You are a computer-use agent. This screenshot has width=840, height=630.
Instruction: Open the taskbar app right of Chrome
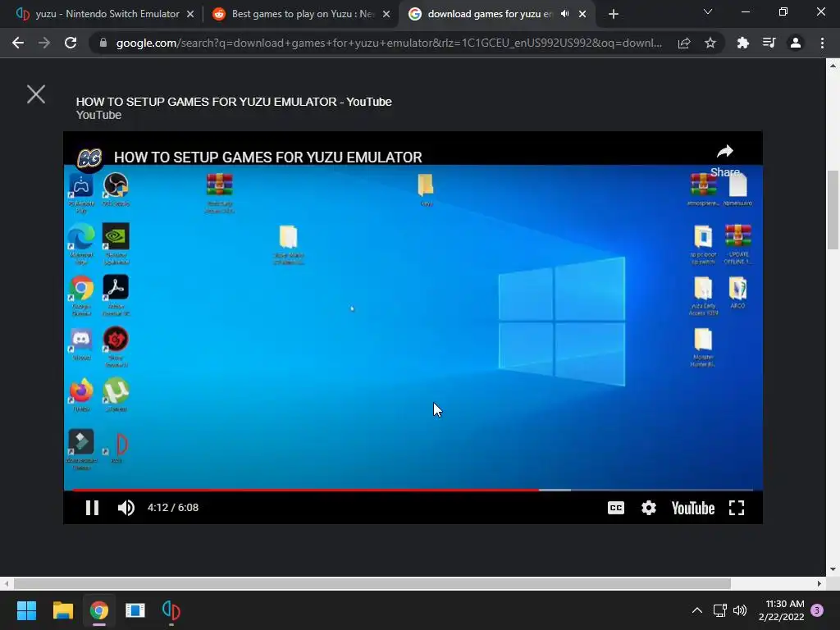135,610
